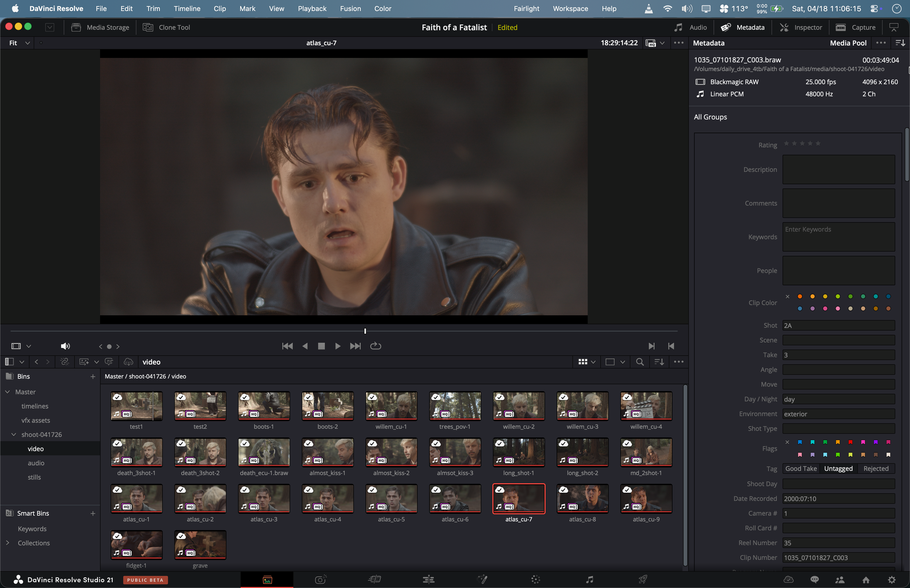Open the Clone Tool
Image resolution: width=910 pixels, height=588 pixels.
click(x=166, y=28)
